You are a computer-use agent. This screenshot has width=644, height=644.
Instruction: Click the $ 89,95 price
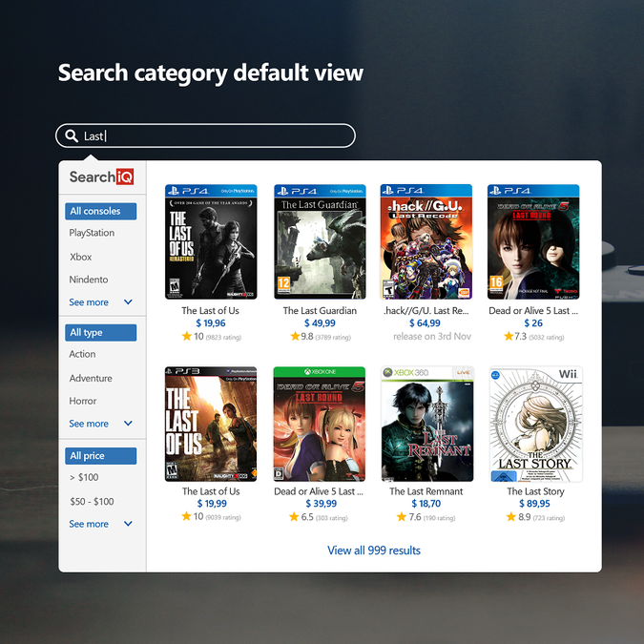click(534, 504)
